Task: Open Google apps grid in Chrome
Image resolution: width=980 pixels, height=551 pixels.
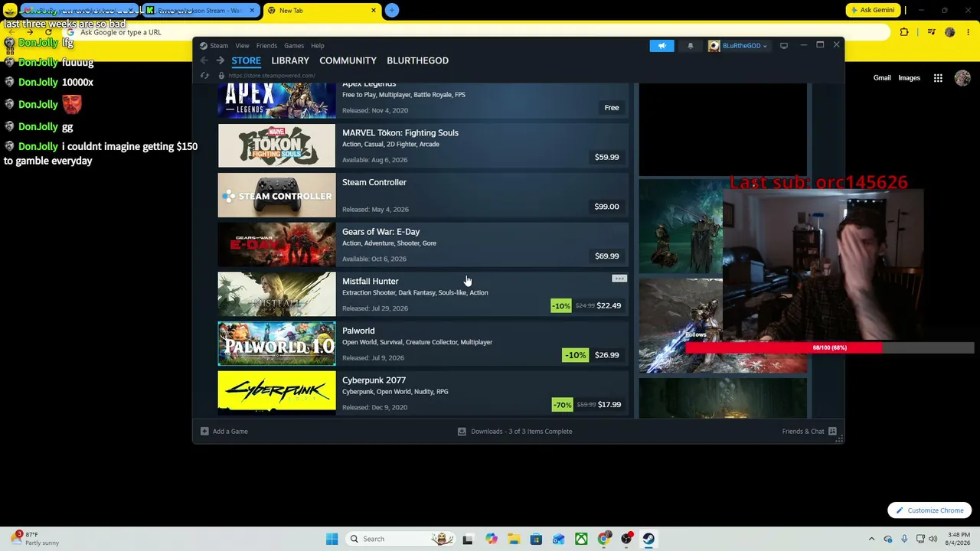Action: (938, 78)
